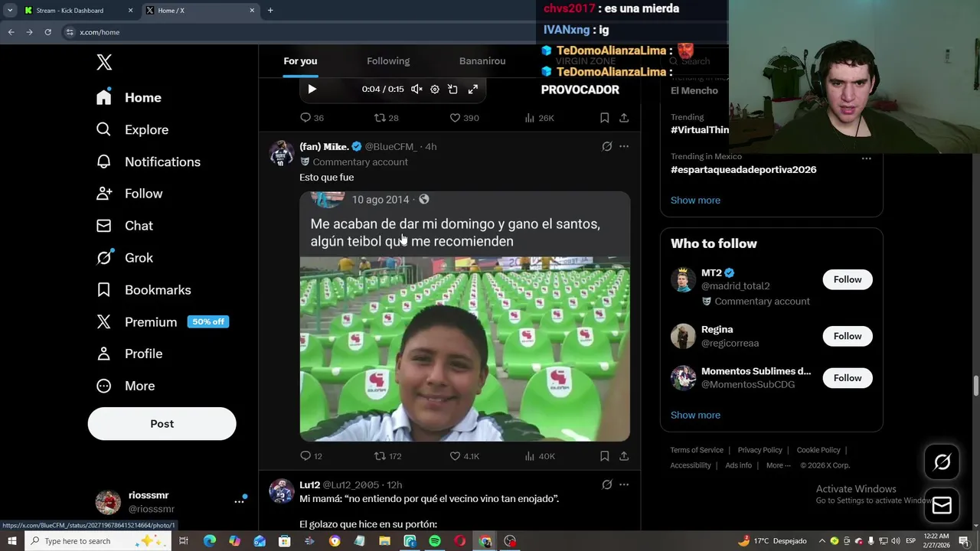Reply to the post with 12 comments
980x551 pixels.
(x=311, y=456)
